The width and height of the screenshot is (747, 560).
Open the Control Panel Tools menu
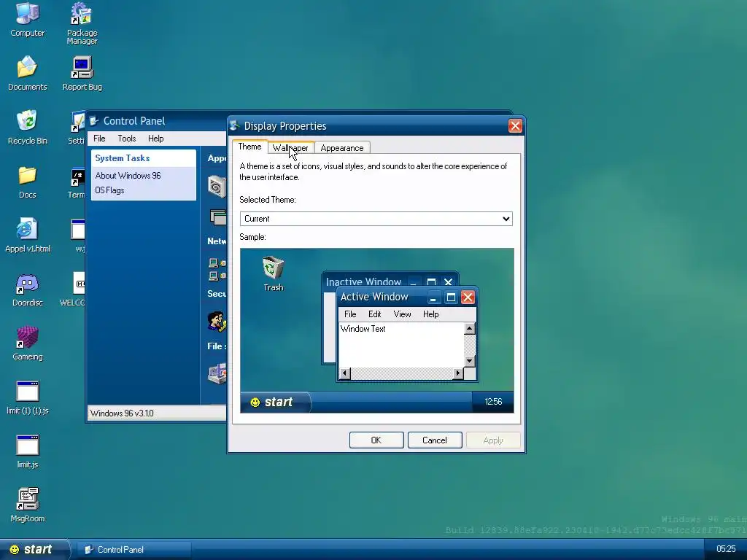[x=127, y=139]
